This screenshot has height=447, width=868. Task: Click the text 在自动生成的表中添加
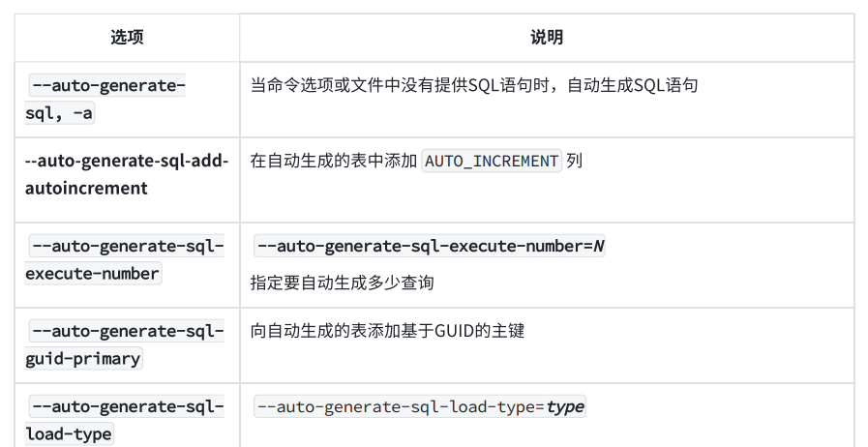click(334, 161)
